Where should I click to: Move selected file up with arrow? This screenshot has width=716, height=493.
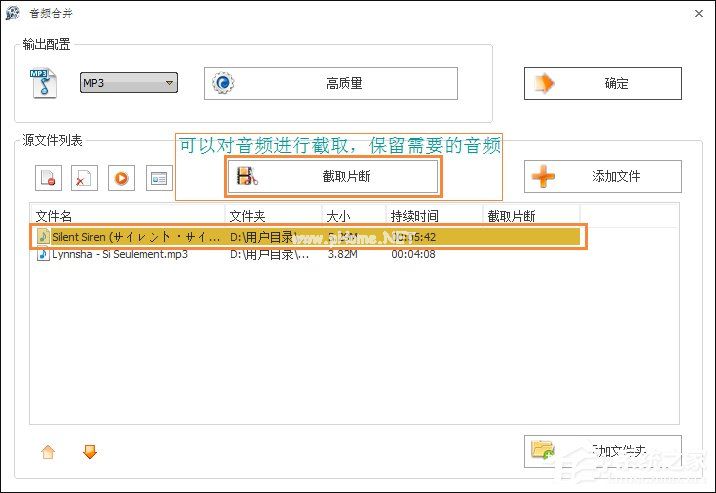(x=48, y=452)
